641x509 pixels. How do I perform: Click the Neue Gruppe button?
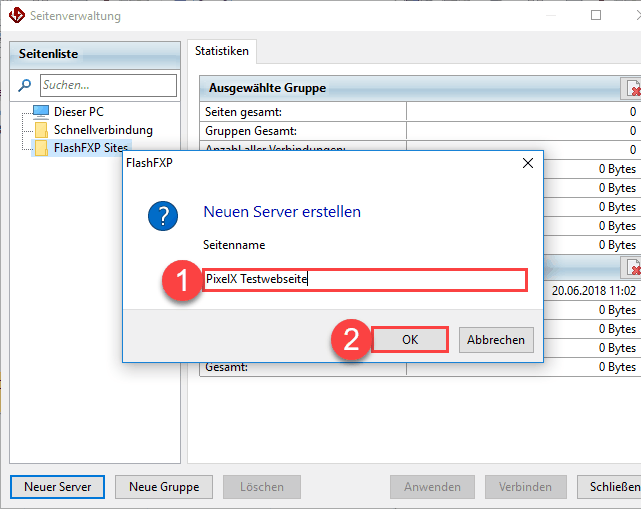[164, 487]
